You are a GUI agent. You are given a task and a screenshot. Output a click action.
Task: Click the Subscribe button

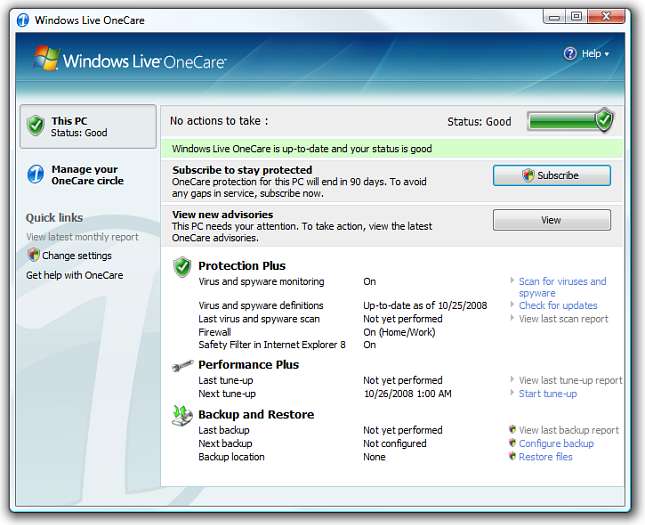click(552, 175)
